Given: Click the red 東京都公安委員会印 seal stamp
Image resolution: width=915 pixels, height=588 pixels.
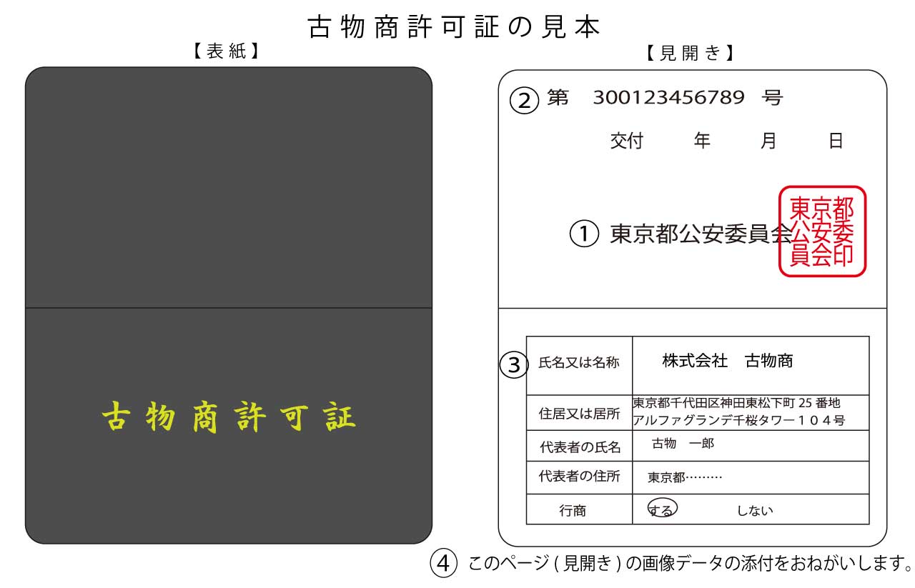Looking at the screenshot, I should pyautogui.click(x=822, y=231).
